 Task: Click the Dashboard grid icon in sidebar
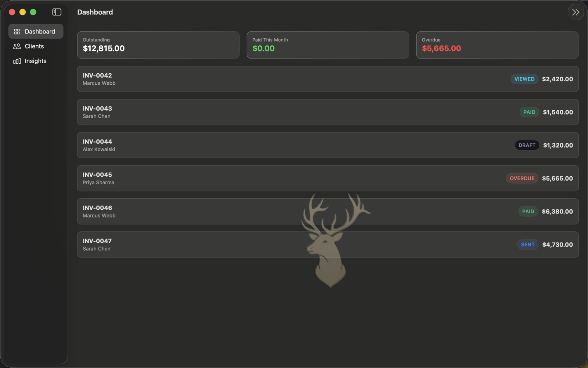[x=17, y=32]
